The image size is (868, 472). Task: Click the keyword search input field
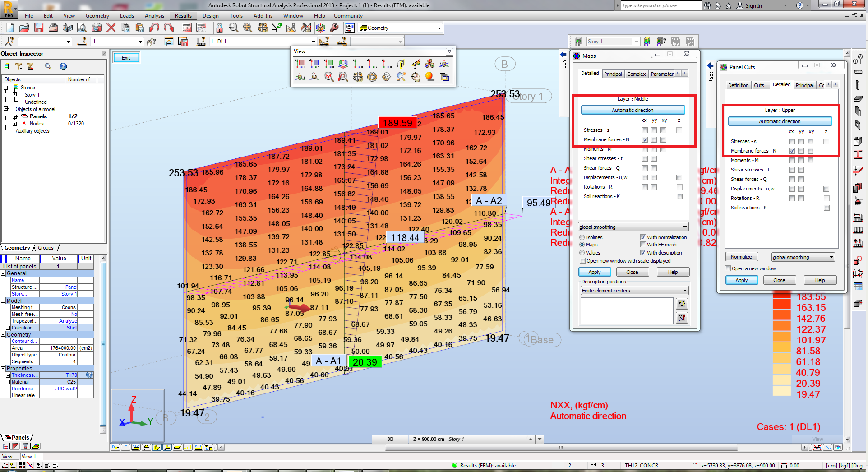coord(661,5)
